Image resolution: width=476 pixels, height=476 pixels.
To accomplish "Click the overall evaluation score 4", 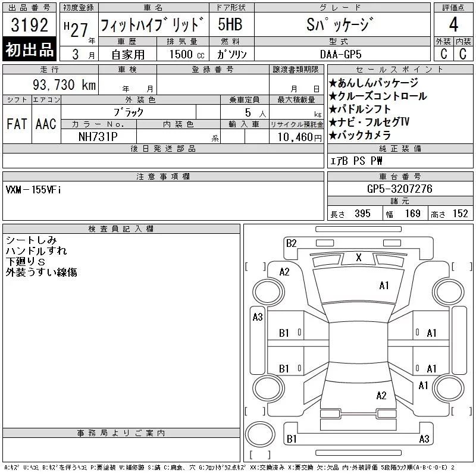I will pos(453,26).
